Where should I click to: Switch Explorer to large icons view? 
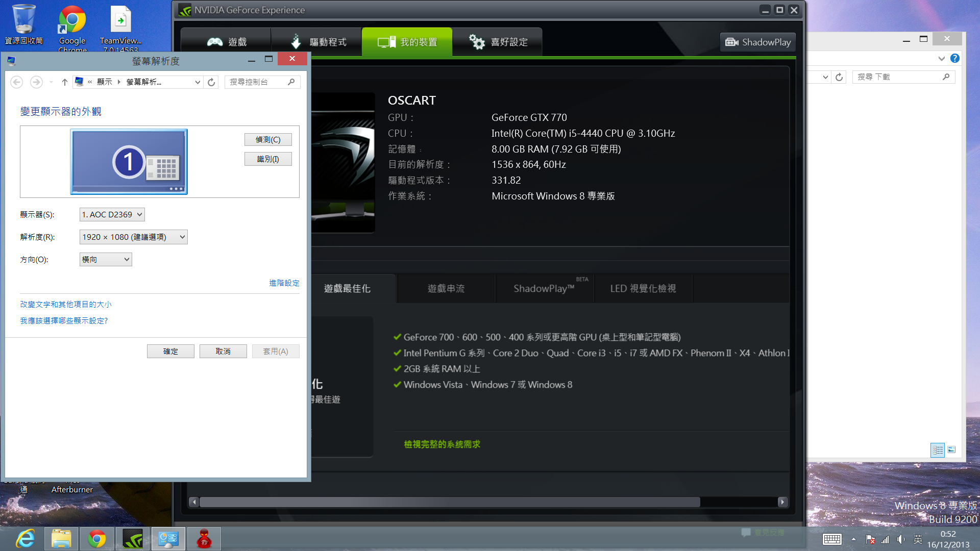click(951, 450)
